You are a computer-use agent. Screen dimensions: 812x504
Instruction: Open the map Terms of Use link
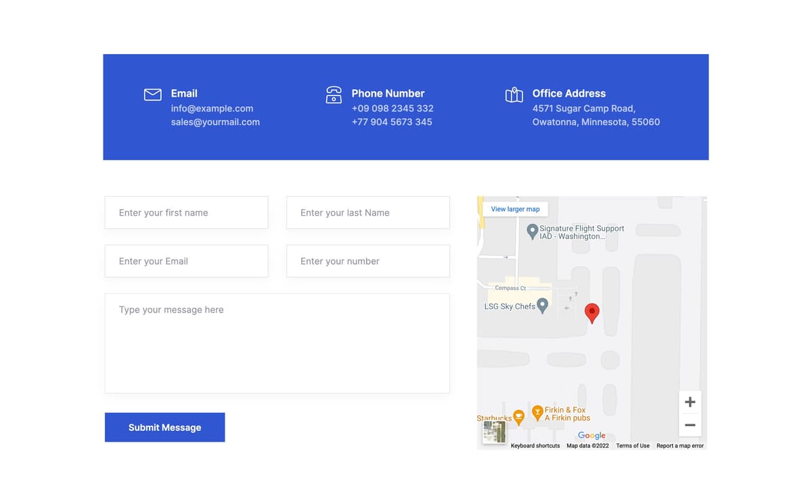click(632, 446)
